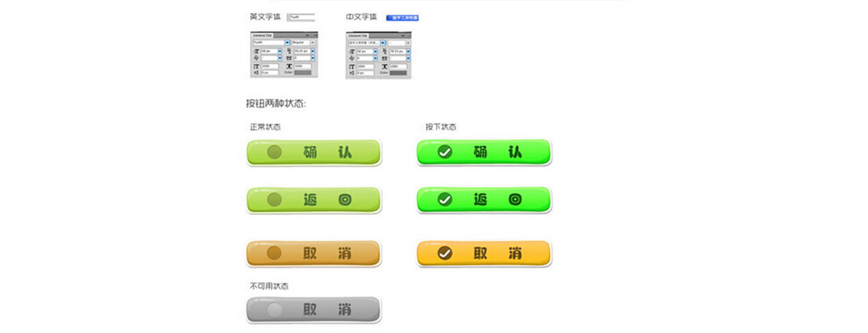The image size is (868, 333).
Task: Click the horizontal scale icon in English-font Character panel
Action: 289,66
